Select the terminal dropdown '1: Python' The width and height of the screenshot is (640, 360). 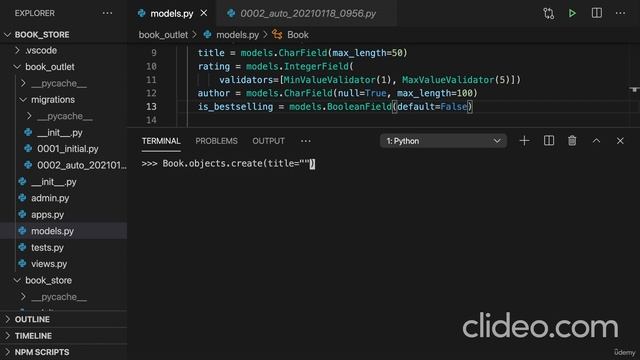(443, 141)
